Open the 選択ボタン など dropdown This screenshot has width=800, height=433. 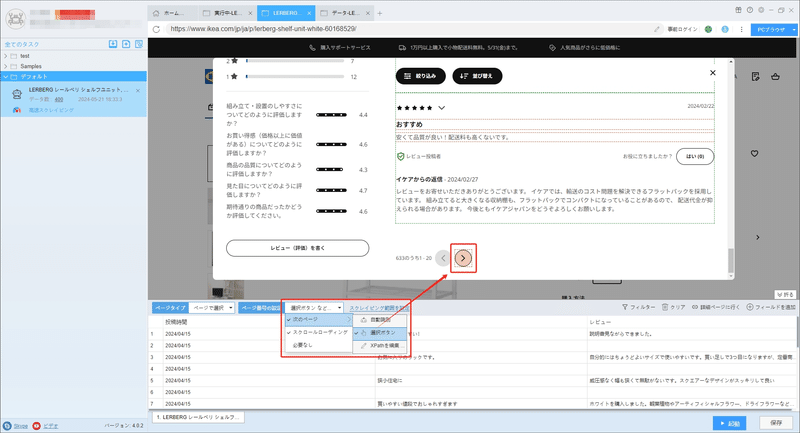[314, 308]
